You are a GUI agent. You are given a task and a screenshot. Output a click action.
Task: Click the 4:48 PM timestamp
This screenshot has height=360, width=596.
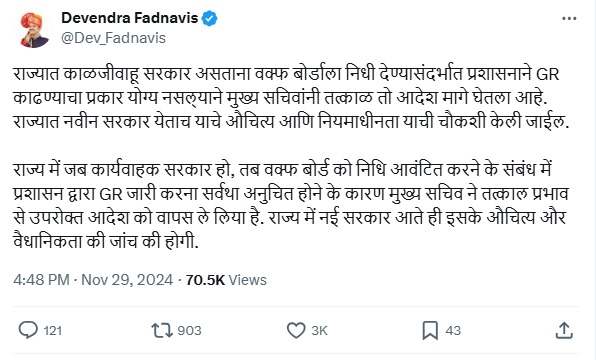coord(41,280)
